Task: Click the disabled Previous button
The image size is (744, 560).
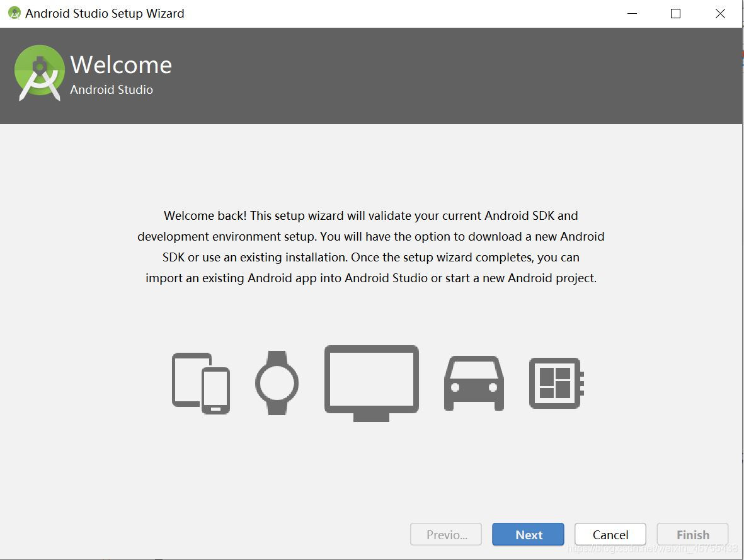Action: pyautogui.click(x=446, y=534)
